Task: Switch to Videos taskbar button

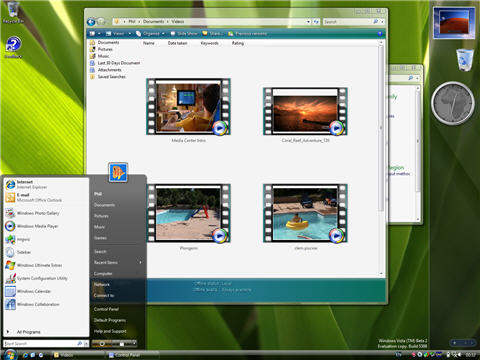Action: tap(79, 355)
